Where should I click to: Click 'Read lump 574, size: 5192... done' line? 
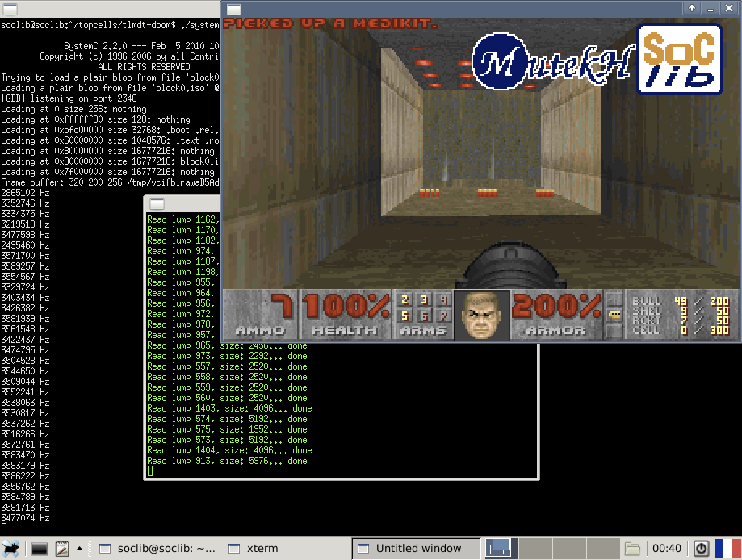coord(227,419)
